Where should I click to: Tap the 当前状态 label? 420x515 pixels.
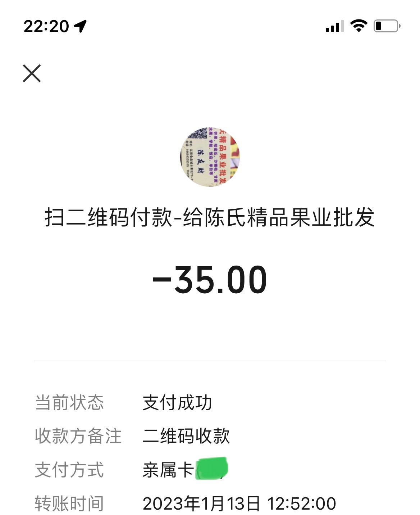(69, 402)
